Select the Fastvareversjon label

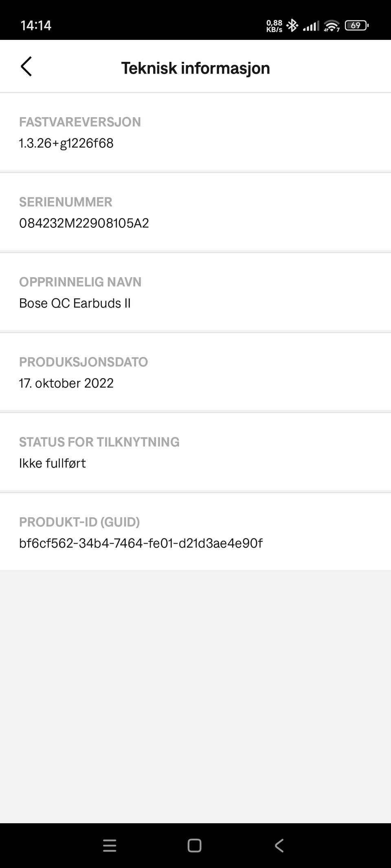pyautogui.click(x=80, y=122)
